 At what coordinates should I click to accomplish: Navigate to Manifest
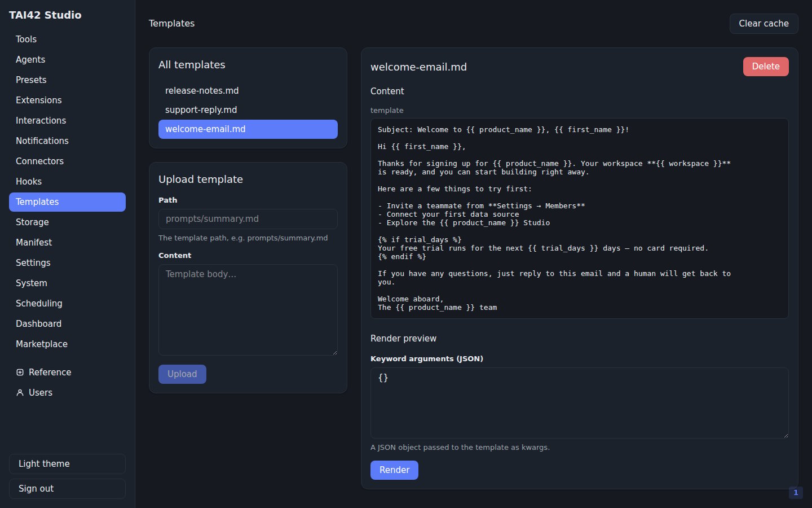(67, 243)
